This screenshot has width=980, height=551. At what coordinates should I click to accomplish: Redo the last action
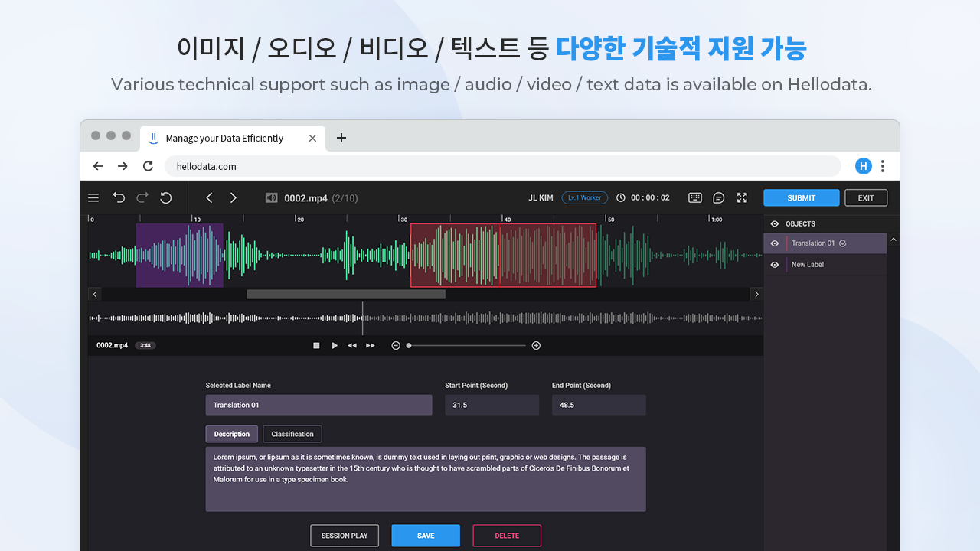[x=142, y=197]
